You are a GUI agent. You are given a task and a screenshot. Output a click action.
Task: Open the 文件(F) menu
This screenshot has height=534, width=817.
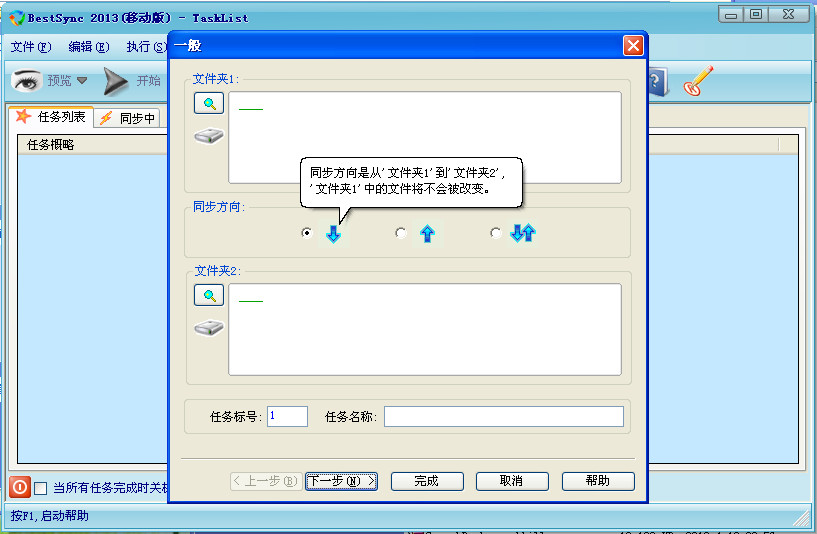(x=31, y=47)
